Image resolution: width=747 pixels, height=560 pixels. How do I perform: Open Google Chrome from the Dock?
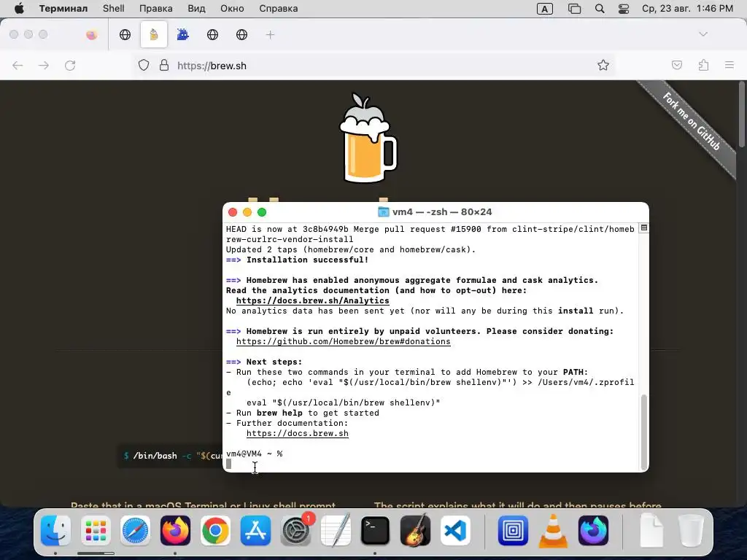tap(215, 531)
